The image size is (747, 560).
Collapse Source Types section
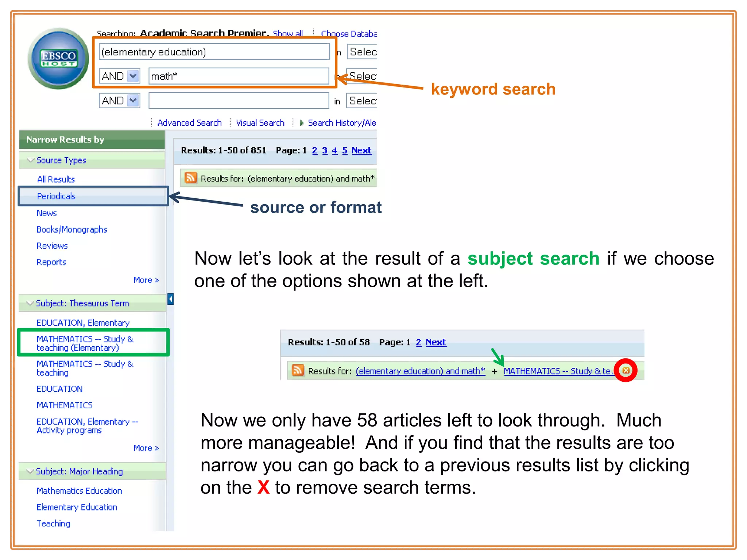coord(31,160)
